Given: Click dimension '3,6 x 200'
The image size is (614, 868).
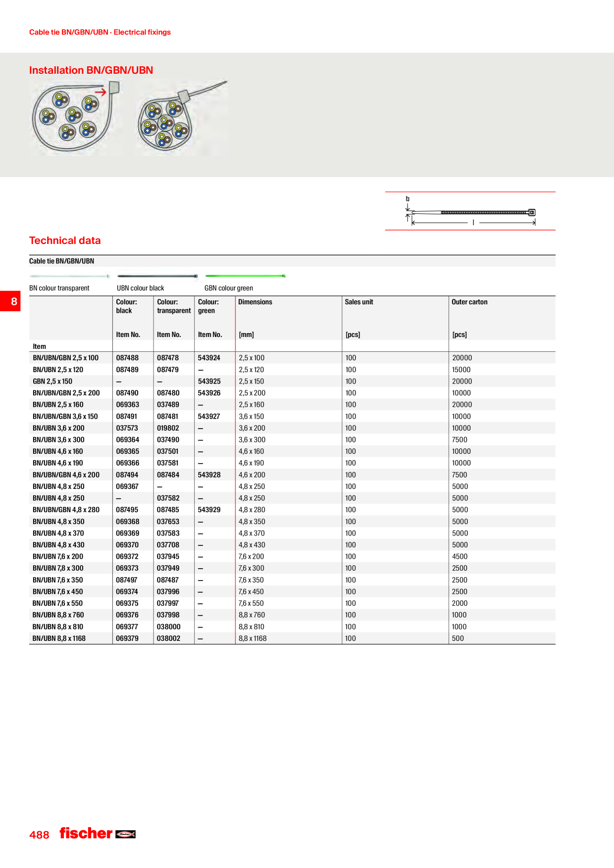Looking at the screenshot, I should 252,428.
